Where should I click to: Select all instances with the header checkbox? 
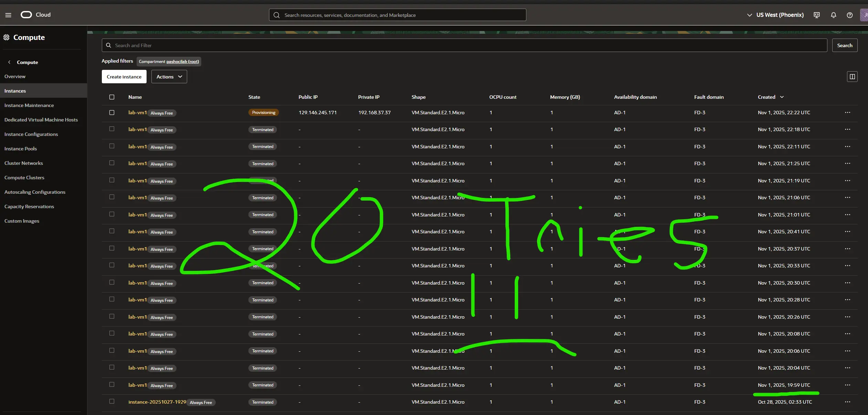point(112,97)
